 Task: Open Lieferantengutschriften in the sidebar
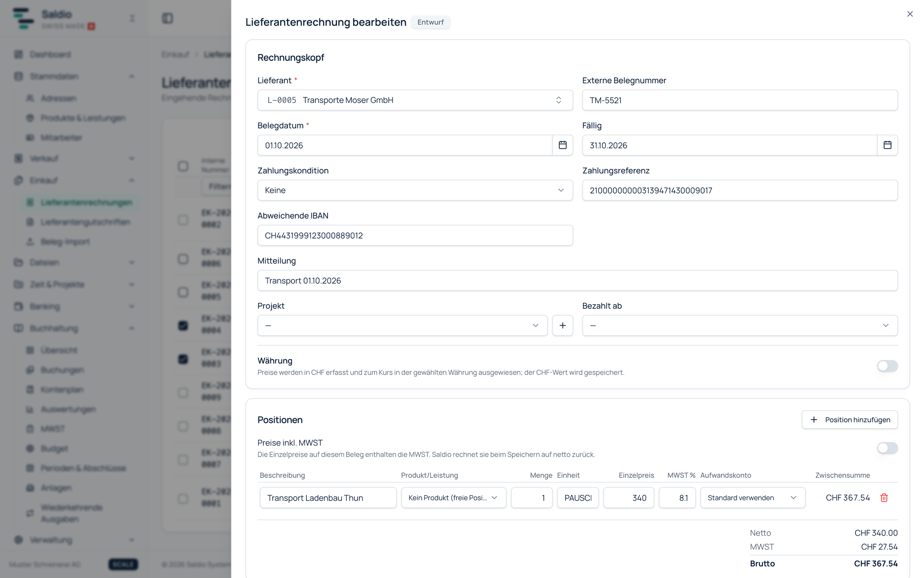point(85,222)
